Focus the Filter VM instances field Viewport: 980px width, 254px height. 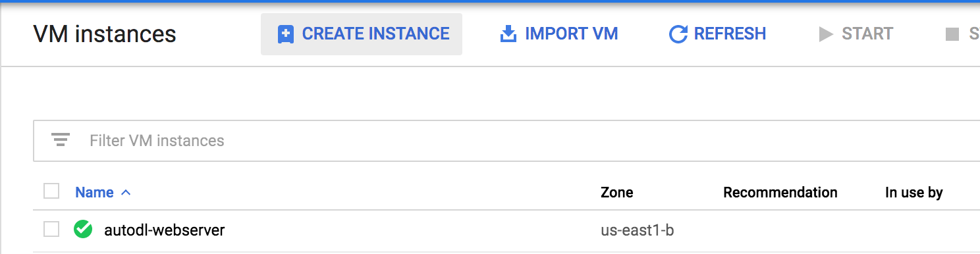(506, 141)
